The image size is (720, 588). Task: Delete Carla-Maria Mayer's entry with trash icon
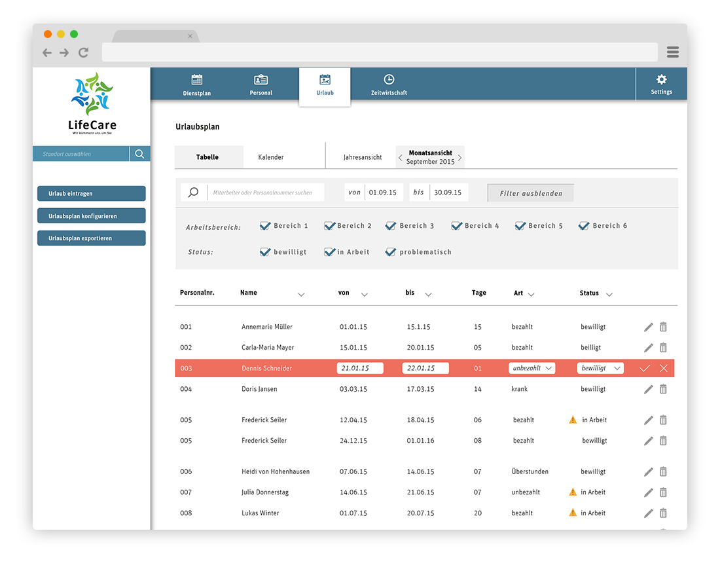pos(663,348)
